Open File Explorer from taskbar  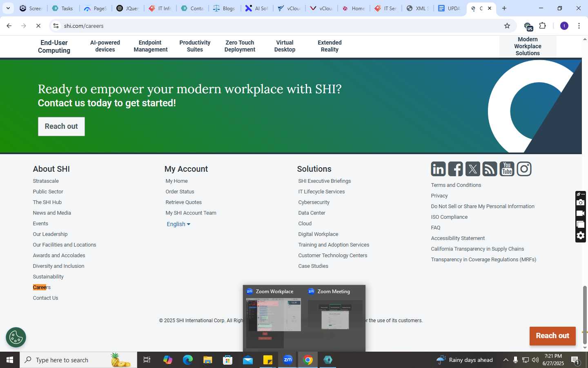tap(207, 360)
